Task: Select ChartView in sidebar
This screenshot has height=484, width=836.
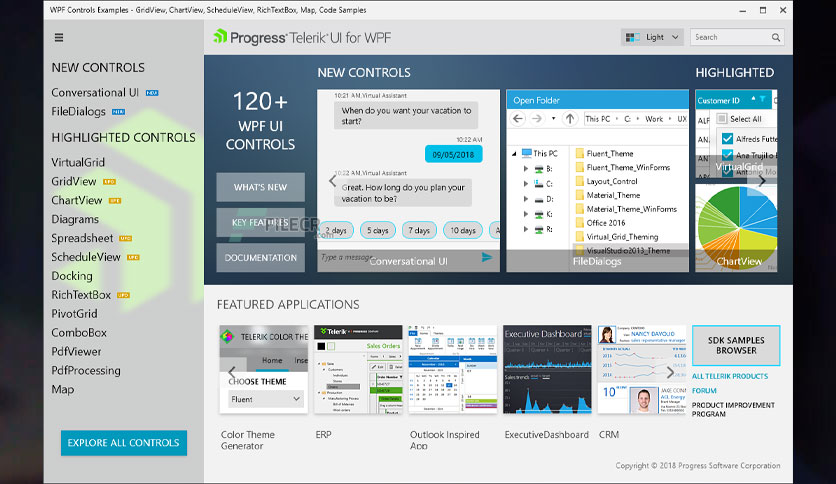Action: 77,200
